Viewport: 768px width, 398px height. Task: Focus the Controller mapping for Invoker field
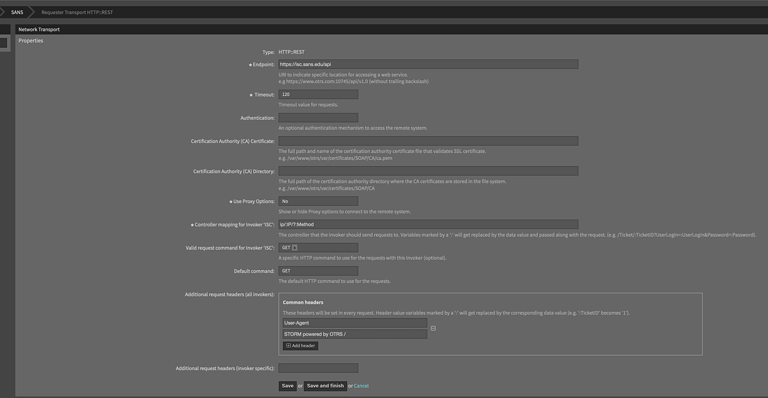tap(429, 224)
